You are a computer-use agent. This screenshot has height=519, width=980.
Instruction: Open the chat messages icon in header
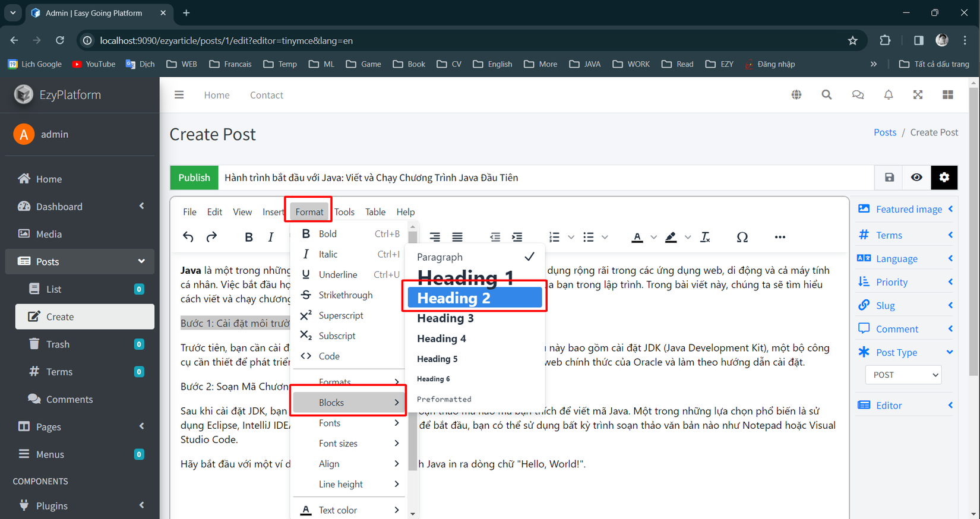point(858,95)
